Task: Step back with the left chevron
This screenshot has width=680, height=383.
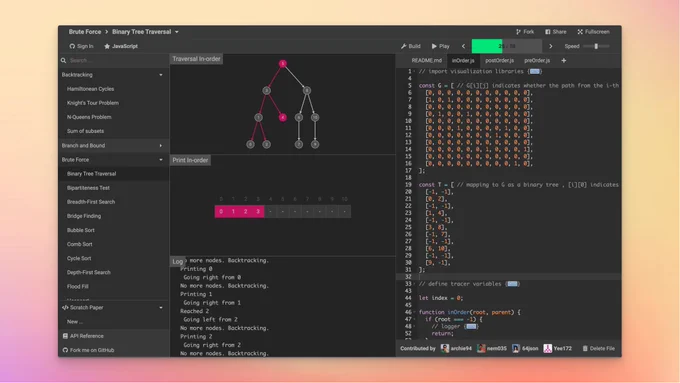Action: click(x=463, y=46)
